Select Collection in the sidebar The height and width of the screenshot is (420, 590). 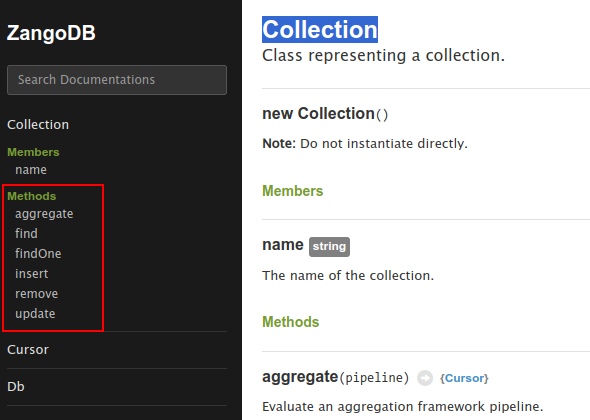[38, 125]
